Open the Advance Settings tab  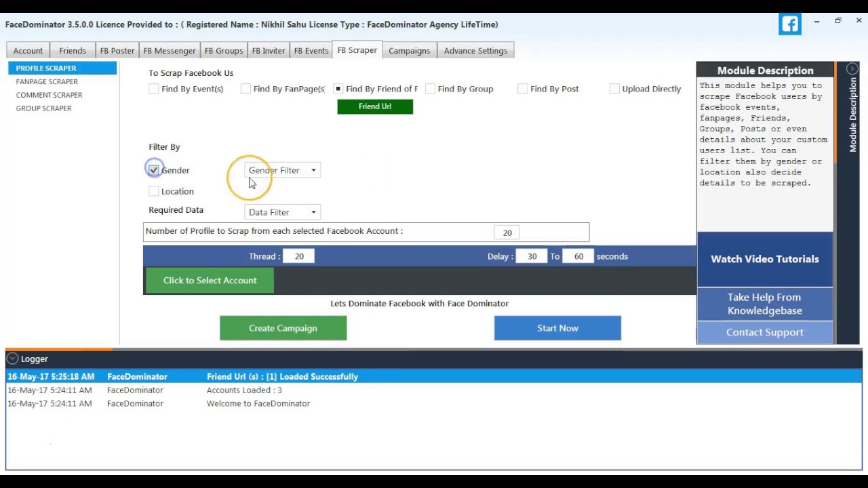[x=475, y=51]
